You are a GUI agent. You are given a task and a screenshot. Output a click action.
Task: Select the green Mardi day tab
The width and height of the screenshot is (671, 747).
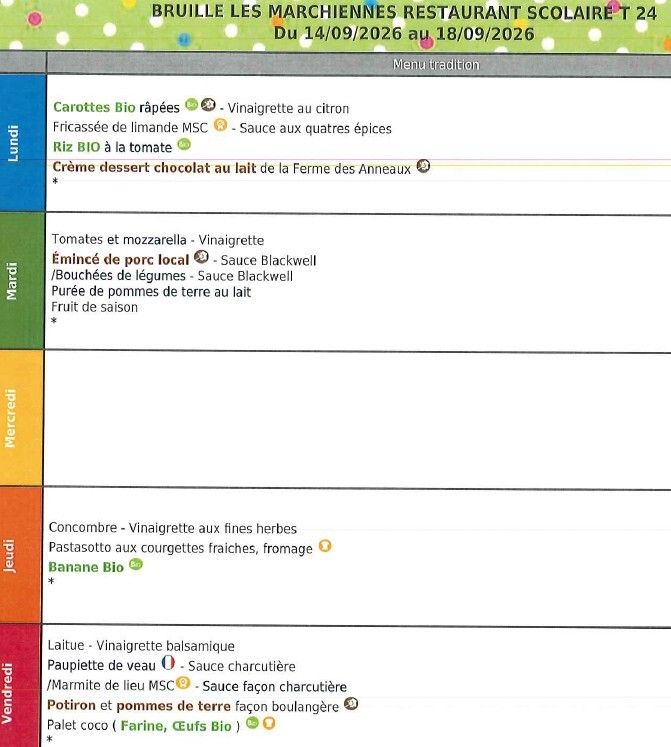(22, 281)
